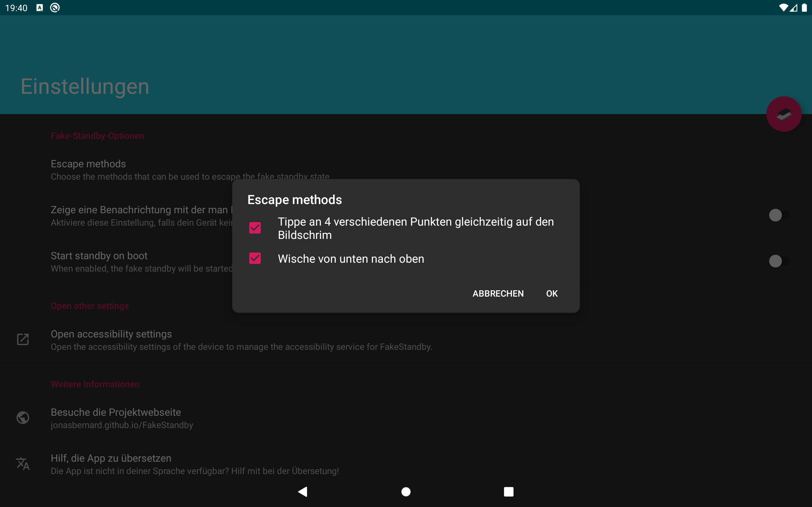Image resolution: width=812 pixels, height=507 pixels.
Task: Tap the Wische von unten nach oben label
Action: 350,259
